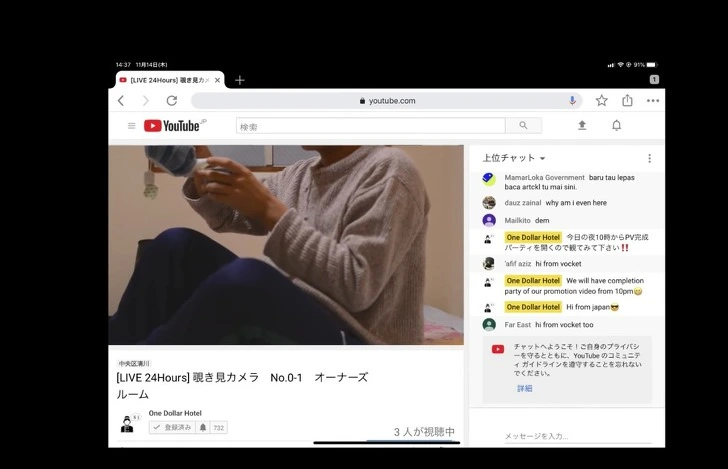The width and height of the screenshot is (728, 469).
Task: Click the live video player
Action: click(286, 245)
